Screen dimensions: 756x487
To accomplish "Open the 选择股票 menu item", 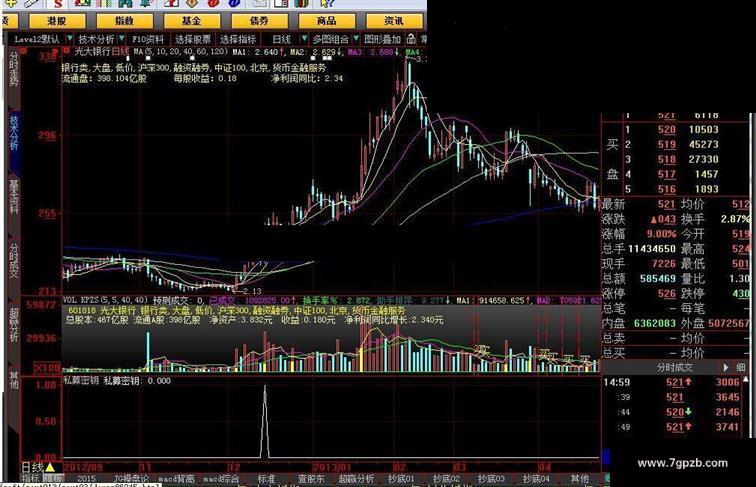I will pos(193,39).
